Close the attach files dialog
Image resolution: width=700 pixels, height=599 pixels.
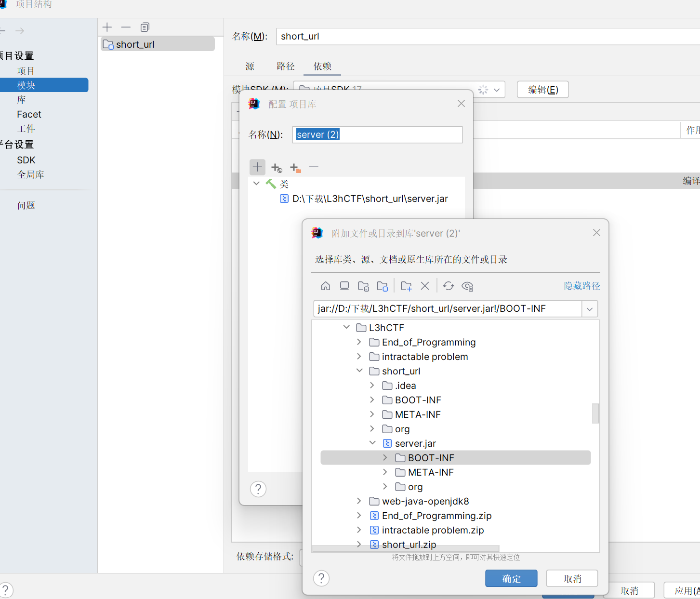click(596, 233)
